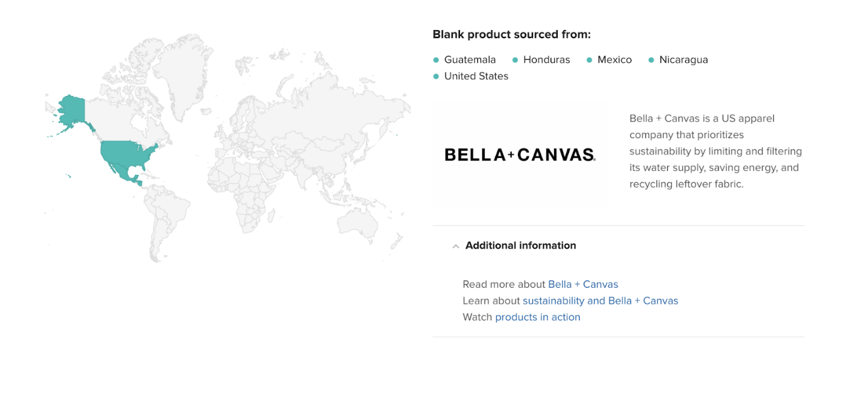Click highlighted Alaska on the map
The width and height of the screenshot is (868, 397).
point(72,110)
